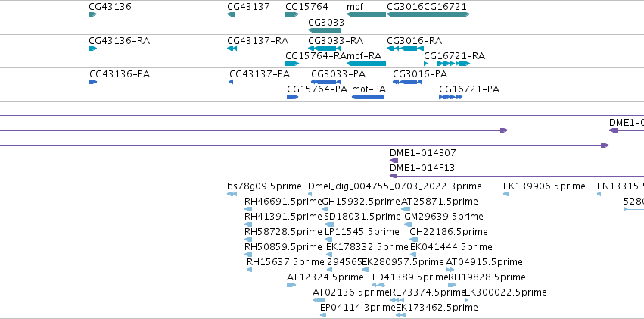Image resolution: width=644 pixels, height=319 pixels.
Task: Click the RH50859.5prime EST label
Action: click(x=283, y=247)
